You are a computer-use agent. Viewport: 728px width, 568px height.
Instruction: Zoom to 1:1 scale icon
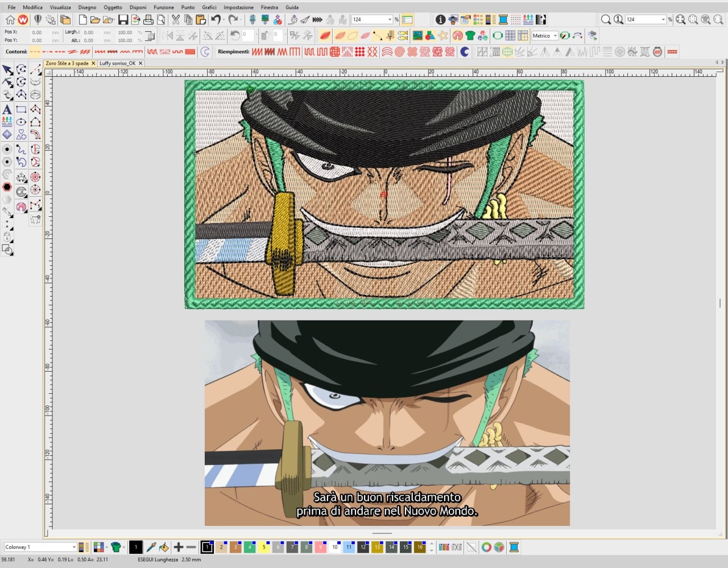tap(618, 20)
